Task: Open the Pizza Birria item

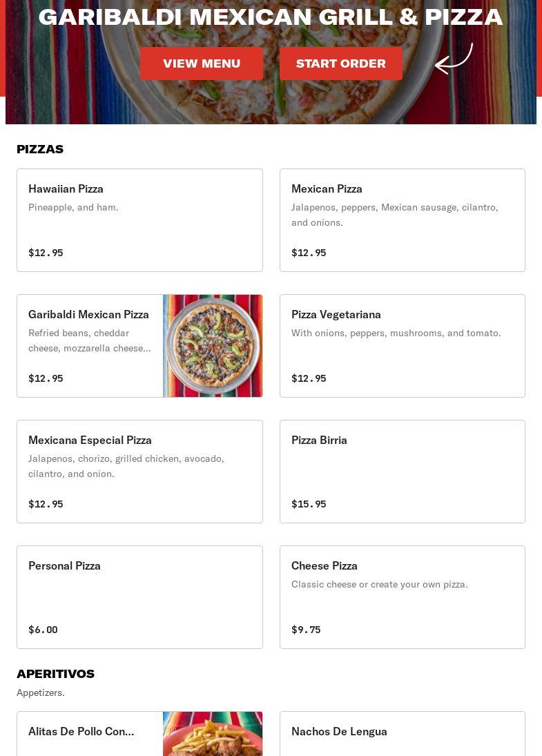Action: click(402, 472)
